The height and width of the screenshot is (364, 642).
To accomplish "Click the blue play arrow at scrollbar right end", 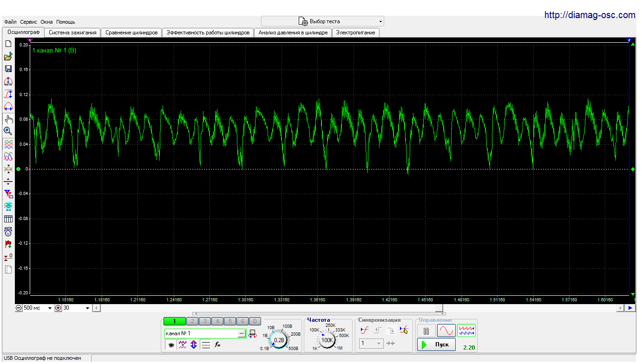I will point(630,308).
